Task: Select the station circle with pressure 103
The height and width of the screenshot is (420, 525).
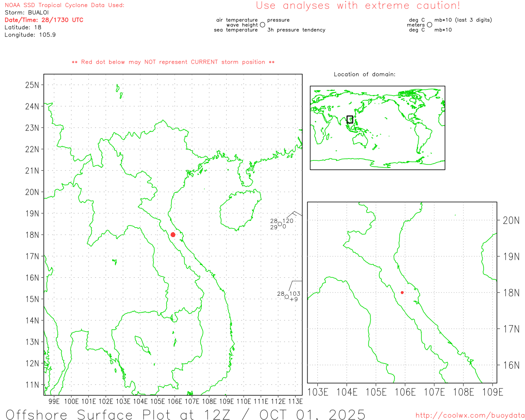Action: click(x=287, y=297)
